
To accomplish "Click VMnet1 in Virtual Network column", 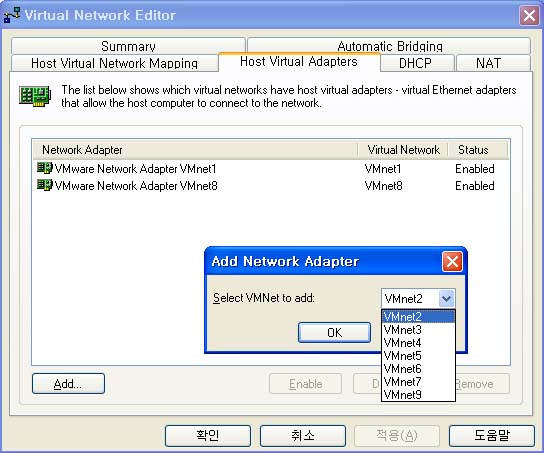I will click(x=383, y=169).
